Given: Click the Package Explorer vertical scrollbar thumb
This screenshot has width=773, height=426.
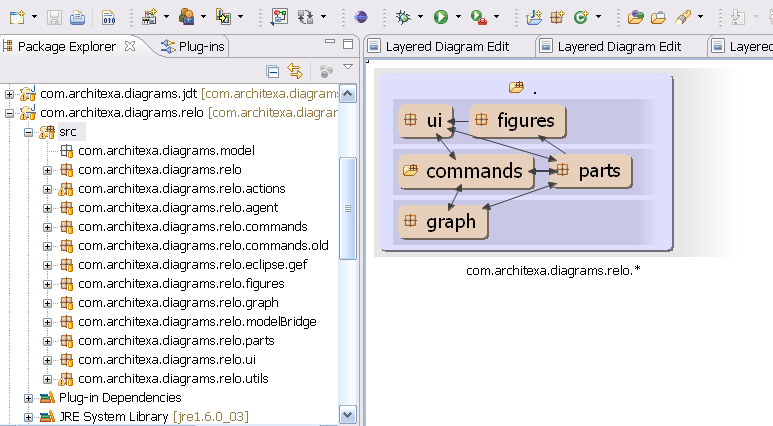Looking at the screenshot, I should [348, 210].
